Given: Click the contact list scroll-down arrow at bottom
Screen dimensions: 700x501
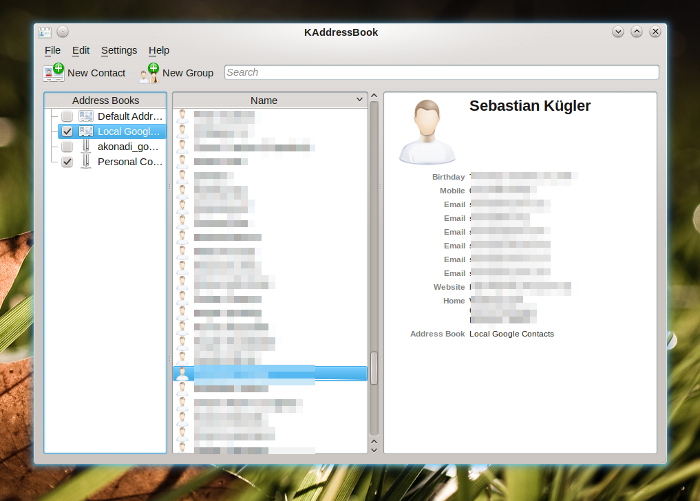Looking at the screenshot, I should click(x=374, y=450).
